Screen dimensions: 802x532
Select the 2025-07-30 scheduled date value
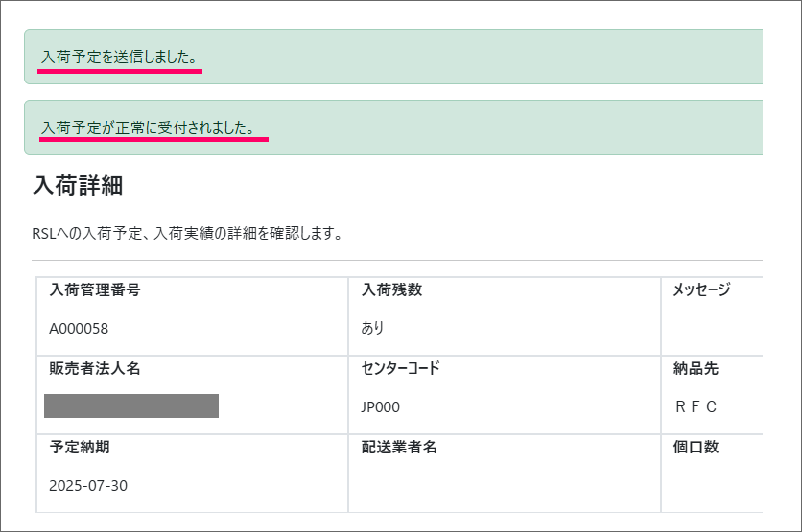[x=88, y=485]
